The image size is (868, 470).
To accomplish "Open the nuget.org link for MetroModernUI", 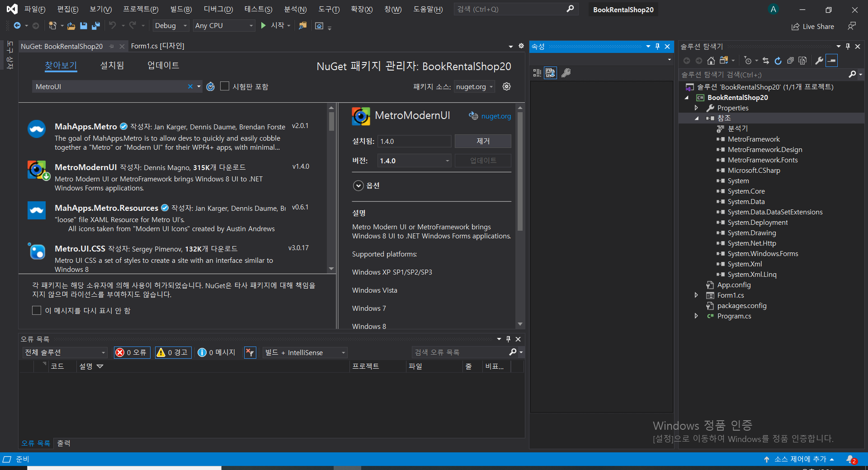I will click(x=496, y=116).
